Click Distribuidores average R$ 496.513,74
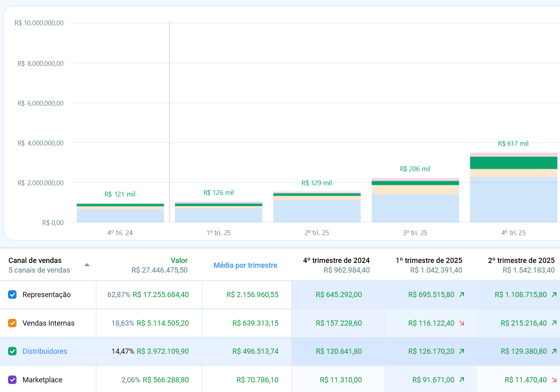Screen dimensions: 560x392 [x=255, y=351]
